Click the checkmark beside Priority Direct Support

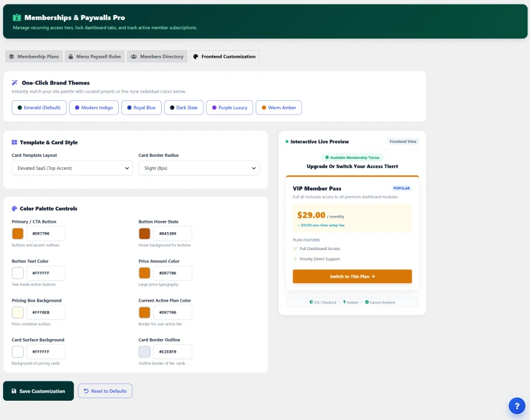[295, 259]
